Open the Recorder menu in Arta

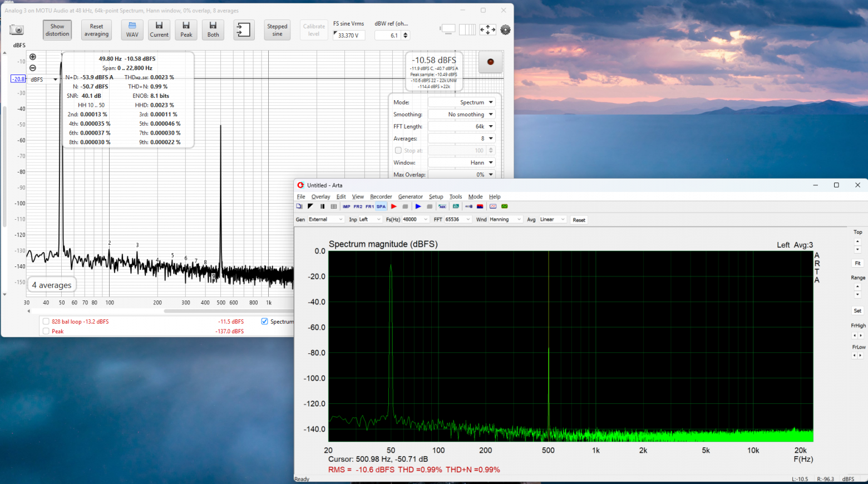tap(381, 196)
